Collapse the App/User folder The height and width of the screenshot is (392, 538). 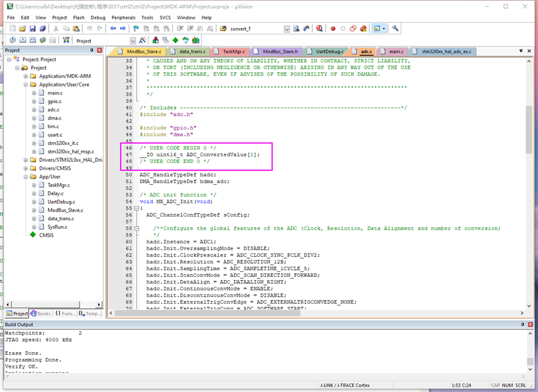[x=26, y=177]
